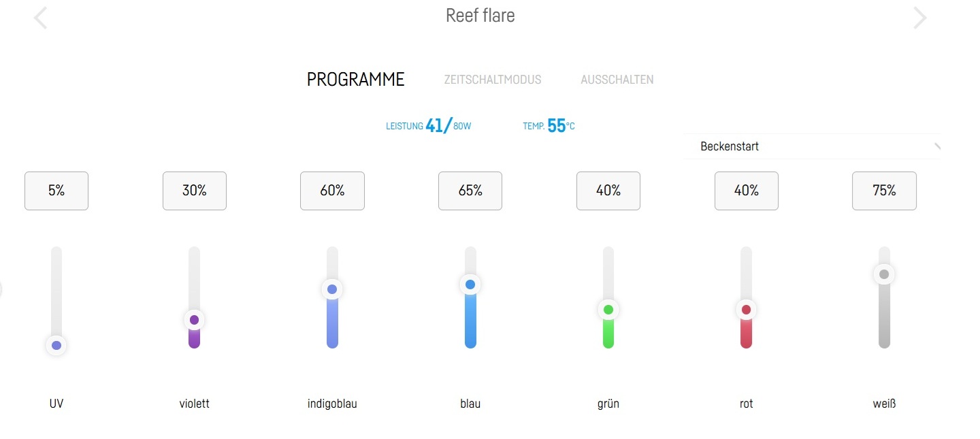Switch to the ZEITSCHALTMODUS tab
The width and height of the screenshot is (980, 439).
[x=492, y=80]
